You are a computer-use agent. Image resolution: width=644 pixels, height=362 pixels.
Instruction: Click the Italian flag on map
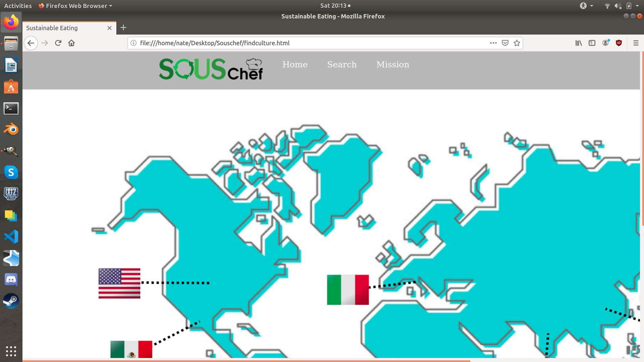[348, 290]
